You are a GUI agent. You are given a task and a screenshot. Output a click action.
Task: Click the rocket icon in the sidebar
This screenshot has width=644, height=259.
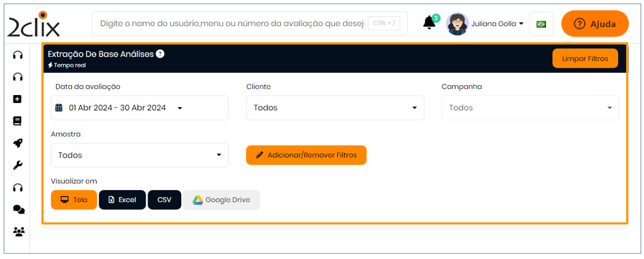tap(17, 144)
